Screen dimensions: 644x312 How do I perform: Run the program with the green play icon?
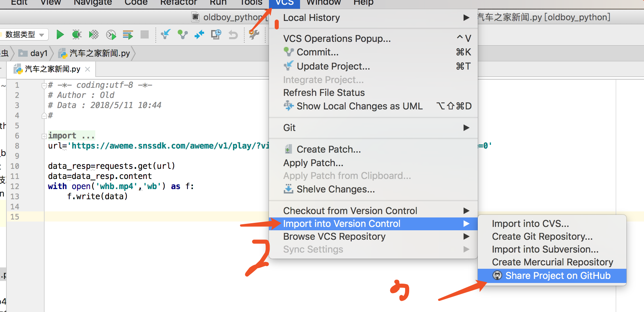coord(60,34)
